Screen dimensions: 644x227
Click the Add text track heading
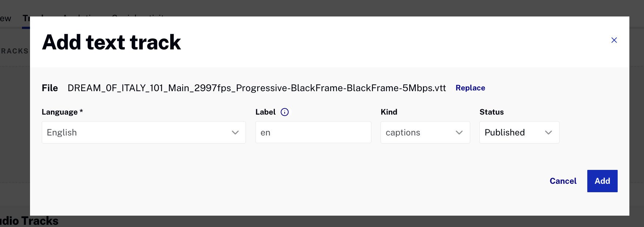112,42
